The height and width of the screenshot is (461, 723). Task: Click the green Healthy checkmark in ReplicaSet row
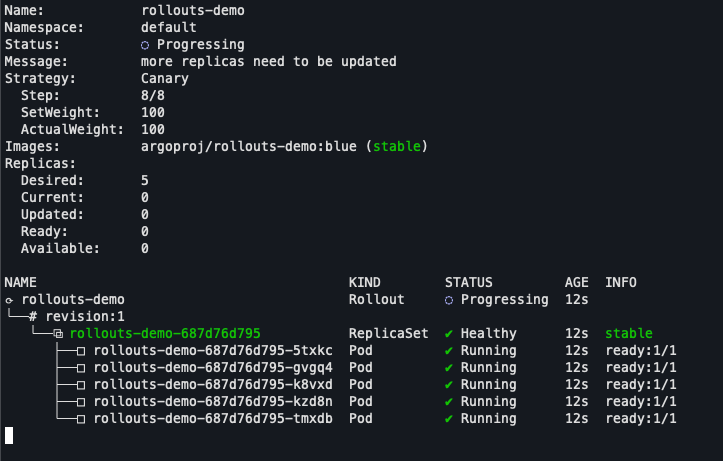(x=449, y=333)
